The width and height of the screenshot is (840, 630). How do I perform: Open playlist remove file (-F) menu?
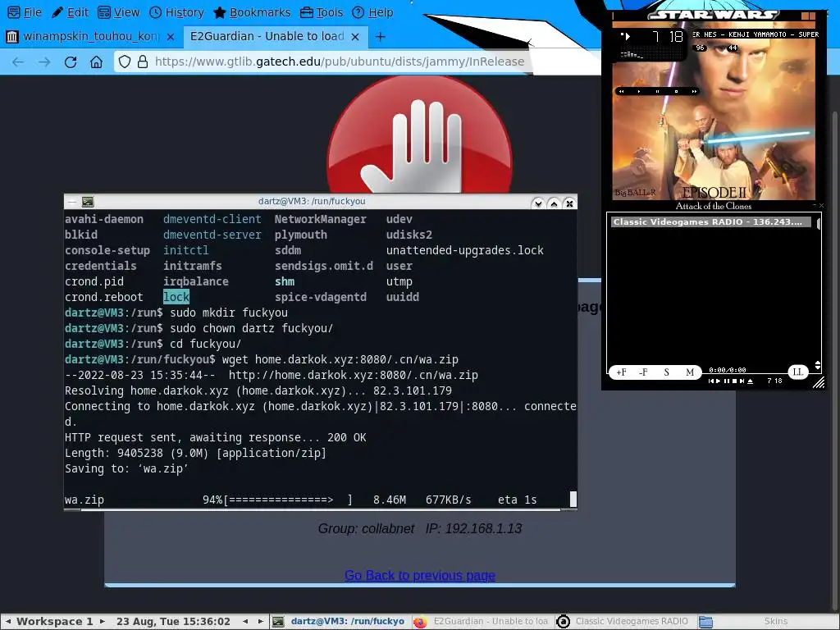643,372
